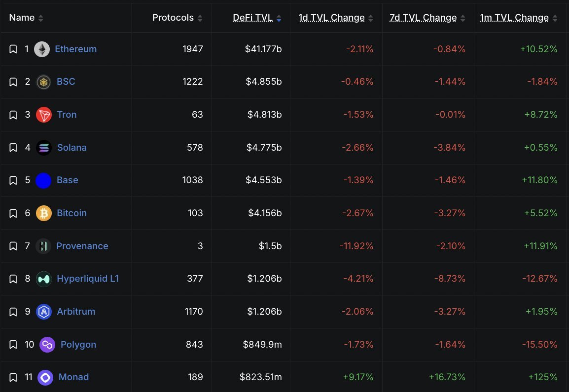This screenshot has height=392, width=569.
Task: Bookmark the Hyperliquid L1 row
Action: (13, 279)
